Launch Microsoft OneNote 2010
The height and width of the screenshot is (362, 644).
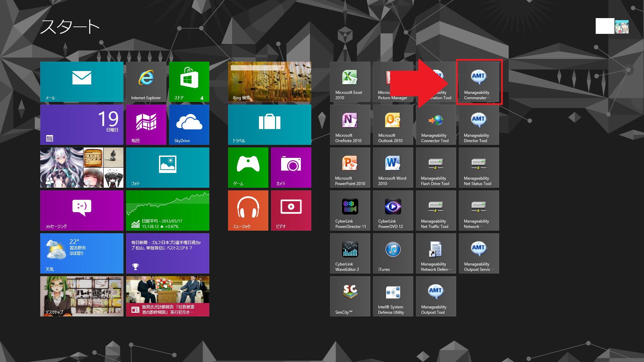pos(350,124)
